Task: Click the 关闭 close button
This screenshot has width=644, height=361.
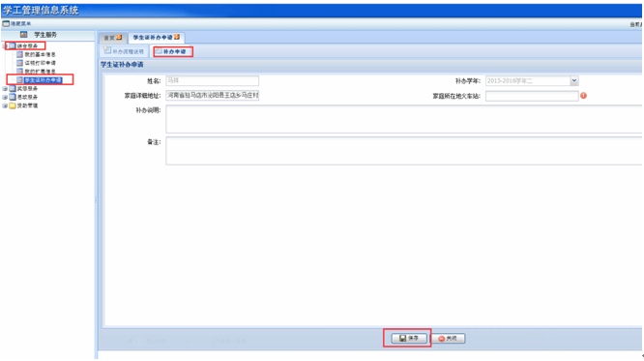Action: [x=448, y=339]
